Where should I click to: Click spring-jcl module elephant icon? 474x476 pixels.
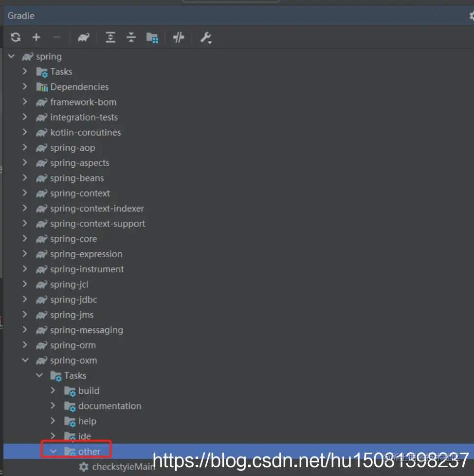point(42,284)
